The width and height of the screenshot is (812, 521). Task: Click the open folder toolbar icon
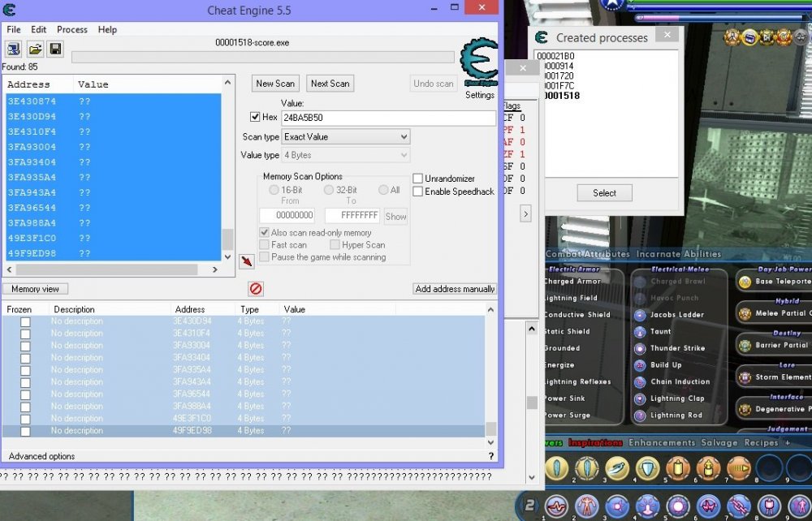point(35,50)
